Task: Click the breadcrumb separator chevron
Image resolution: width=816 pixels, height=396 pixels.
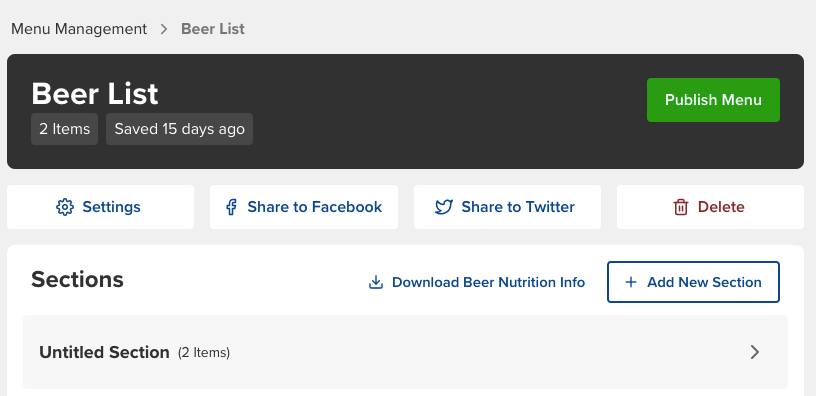Action: [164, 29]
